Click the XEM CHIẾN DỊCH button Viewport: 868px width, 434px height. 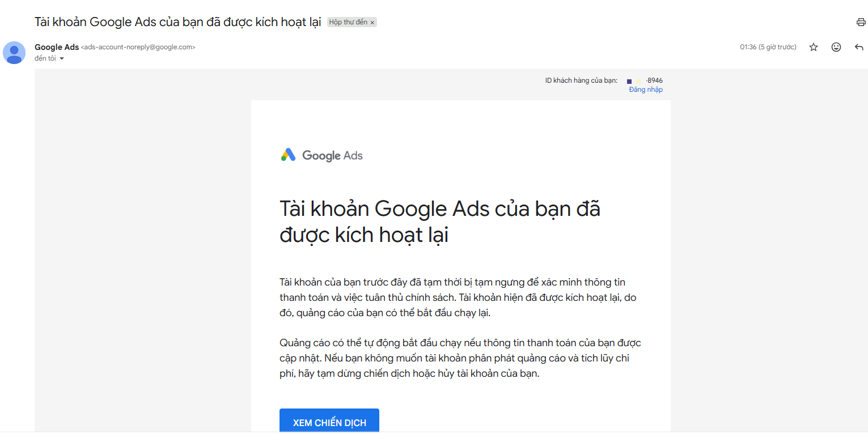(329, 422)
